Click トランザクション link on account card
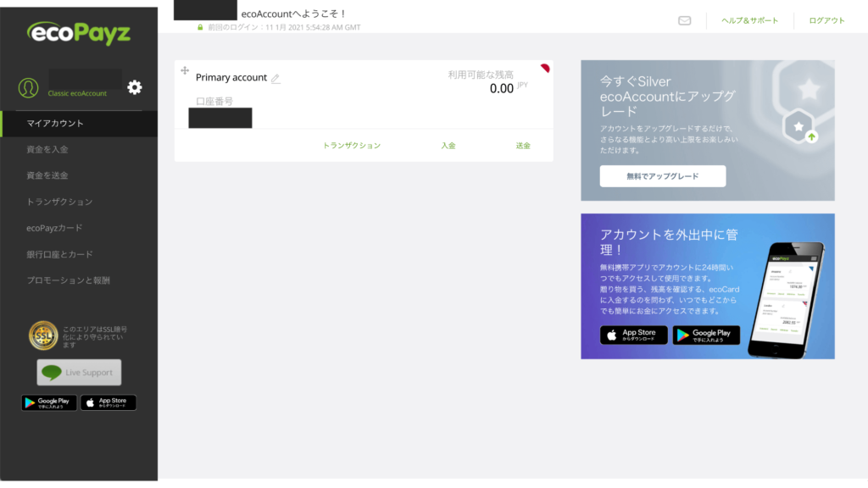The height and width of the screenshot is (488, 868). pyautogui.click(x=352, y=146)
